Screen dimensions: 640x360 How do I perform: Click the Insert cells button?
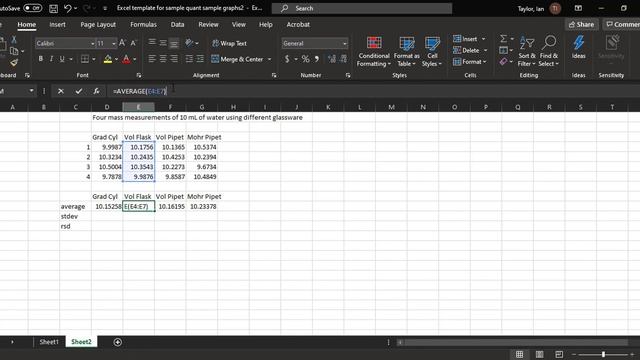(465, 39)
